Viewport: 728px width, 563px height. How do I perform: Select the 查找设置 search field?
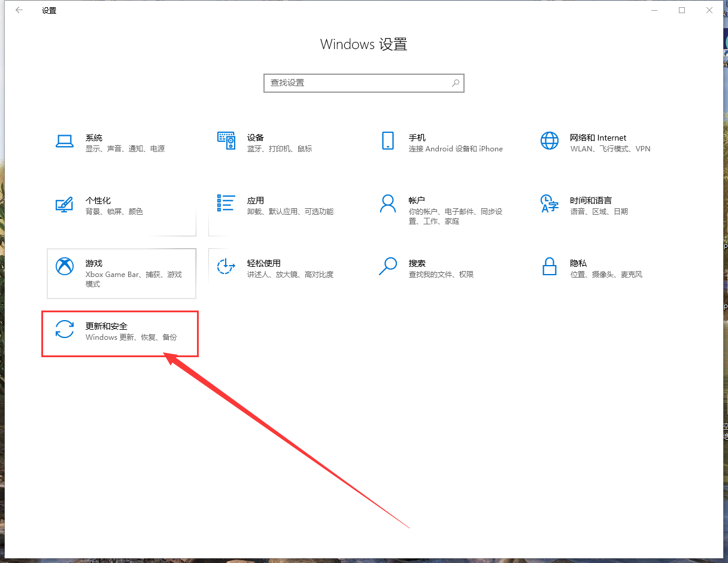[353, 83]
